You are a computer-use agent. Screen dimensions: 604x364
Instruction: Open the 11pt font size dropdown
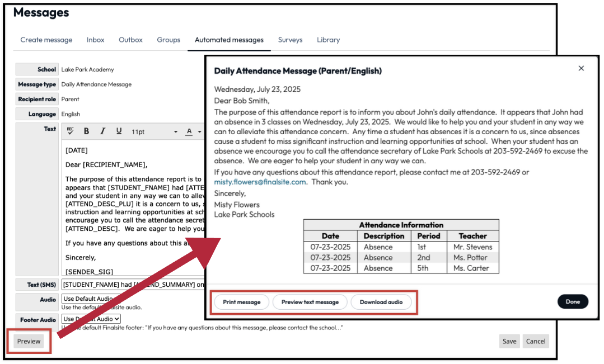[x=154, y=132]
